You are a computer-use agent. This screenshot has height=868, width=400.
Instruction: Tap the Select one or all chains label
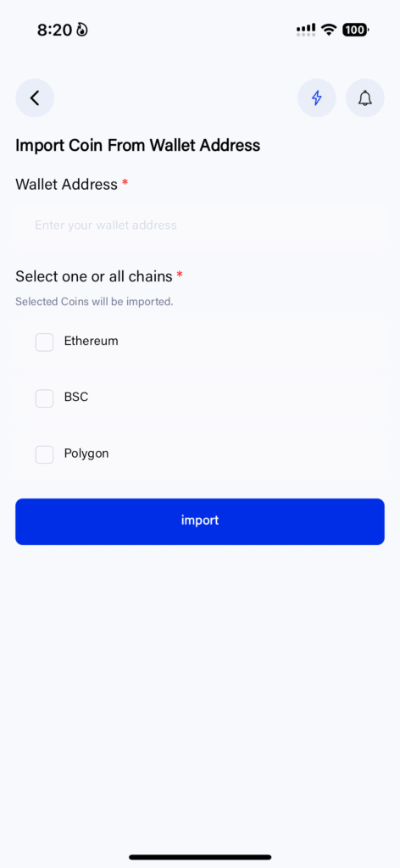coord(94,276)
